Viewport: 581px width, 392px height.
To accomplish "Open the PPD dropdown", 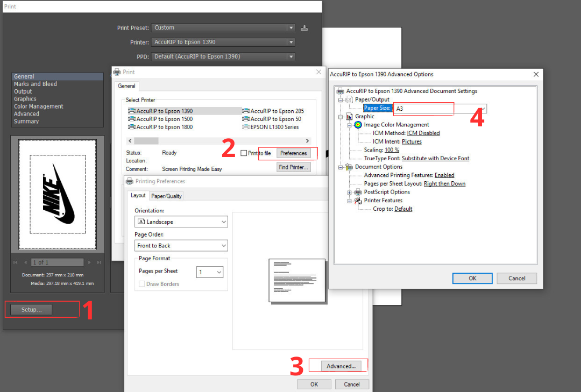I will [223, 56].
